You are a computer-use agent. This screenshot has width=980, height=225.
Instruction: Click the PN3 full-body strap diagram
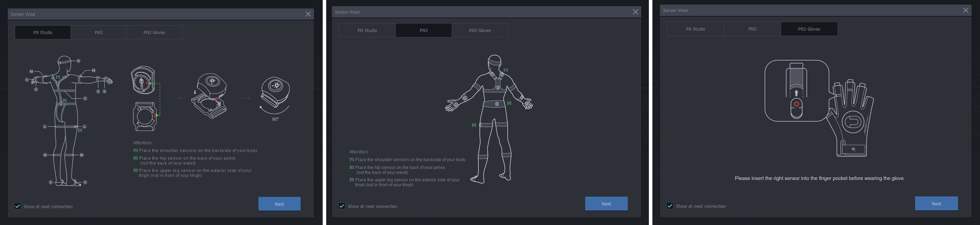tap(489, 119)
